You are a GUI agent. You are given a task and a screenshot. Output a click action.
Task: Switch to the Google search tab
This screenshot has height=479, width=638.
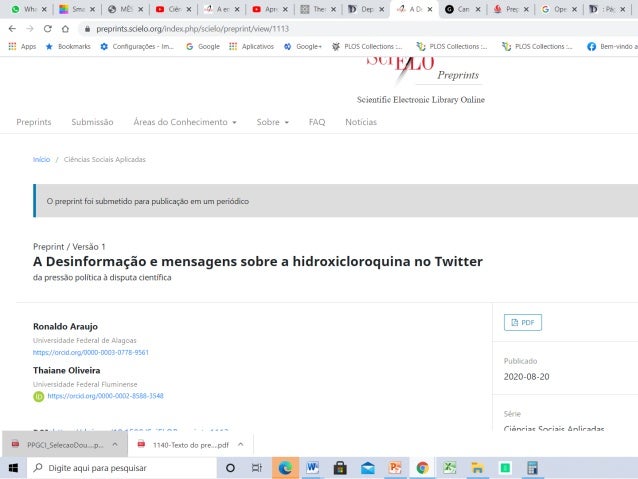point(555,9)
